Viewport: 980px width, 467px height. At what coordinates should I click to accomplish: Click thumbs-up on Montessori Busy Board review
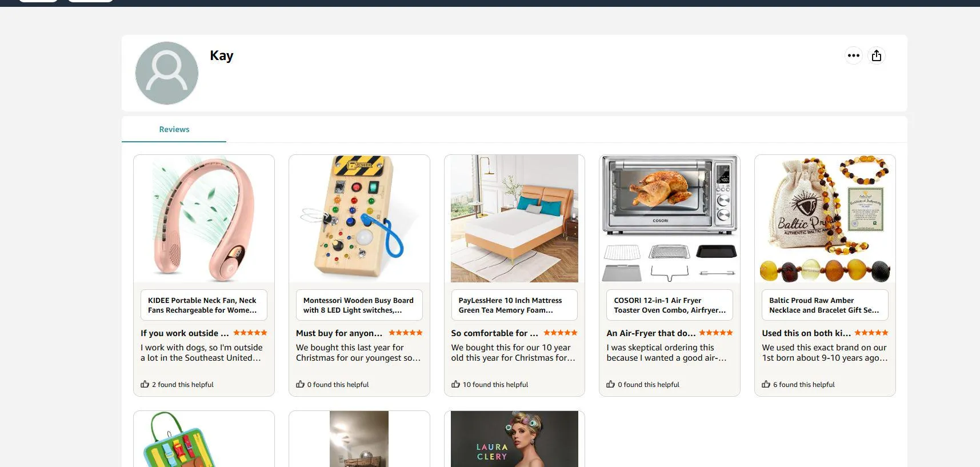pyautogui.click(x=301, y=384)
